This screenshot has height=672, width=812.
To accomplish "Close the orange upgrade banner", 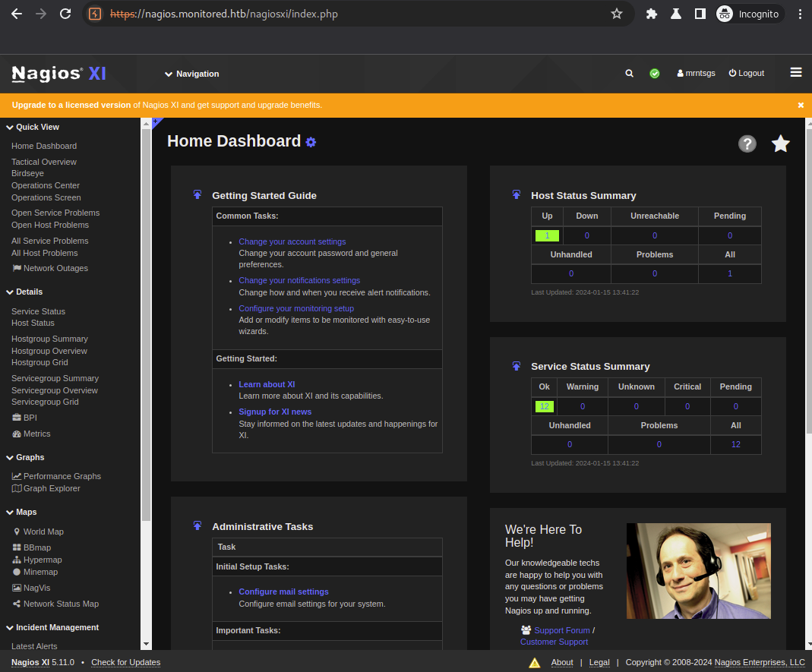I will click(801, 105).
